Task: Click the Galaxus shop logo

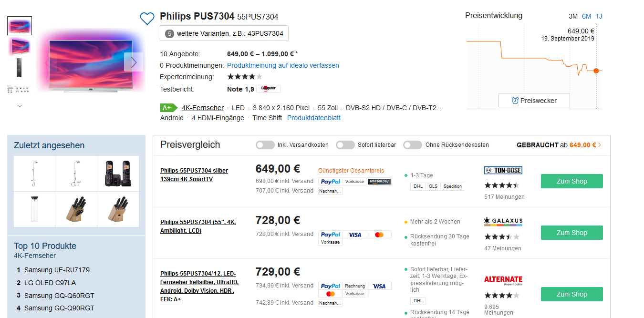Action: coord(503,222)
